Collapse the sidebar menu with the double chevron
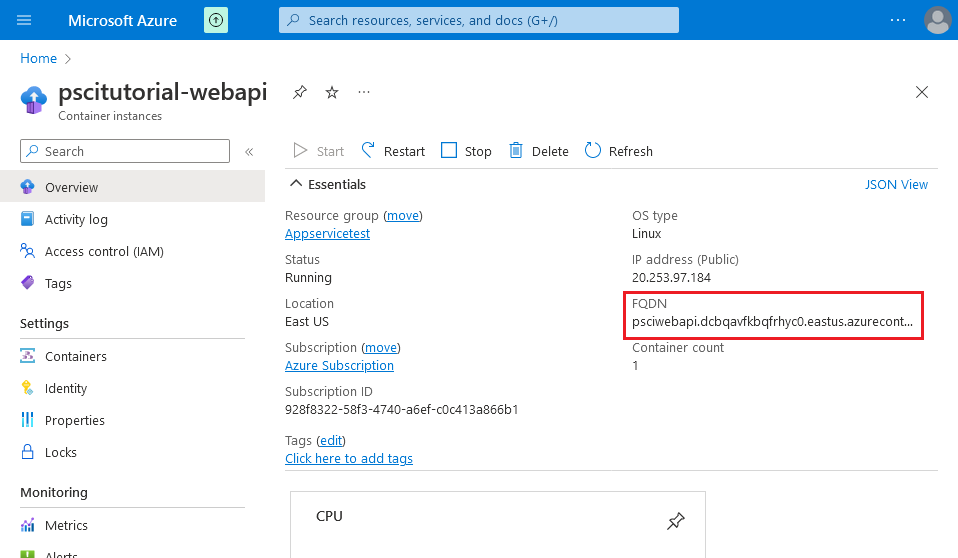The width and height of the screenshot is (958, 558). tap(249, 152)
